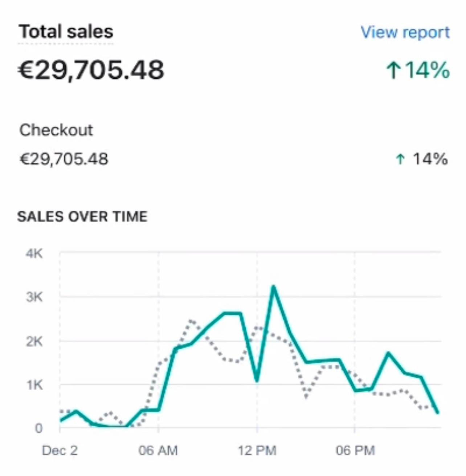This screenshot has width=466, height=476.
Task: Click the green up arrow beside large 14%
Action: pos(393,70)
